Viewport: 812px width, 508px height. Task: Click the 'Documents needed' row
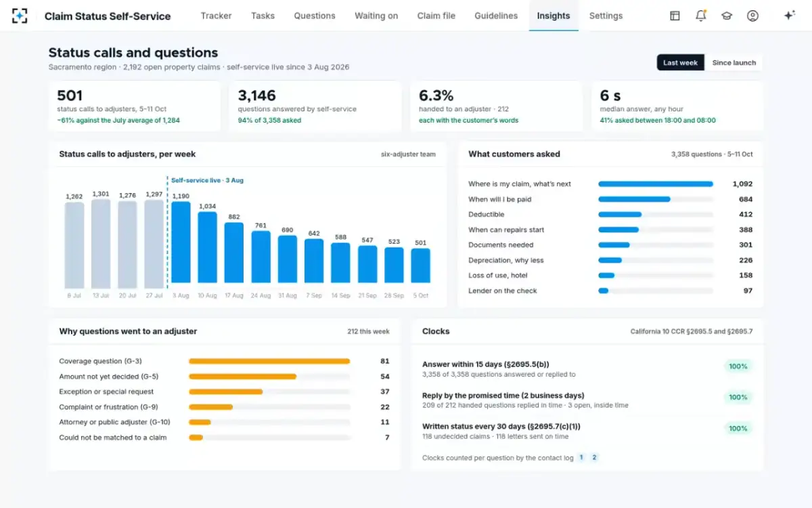pos(610,245)
